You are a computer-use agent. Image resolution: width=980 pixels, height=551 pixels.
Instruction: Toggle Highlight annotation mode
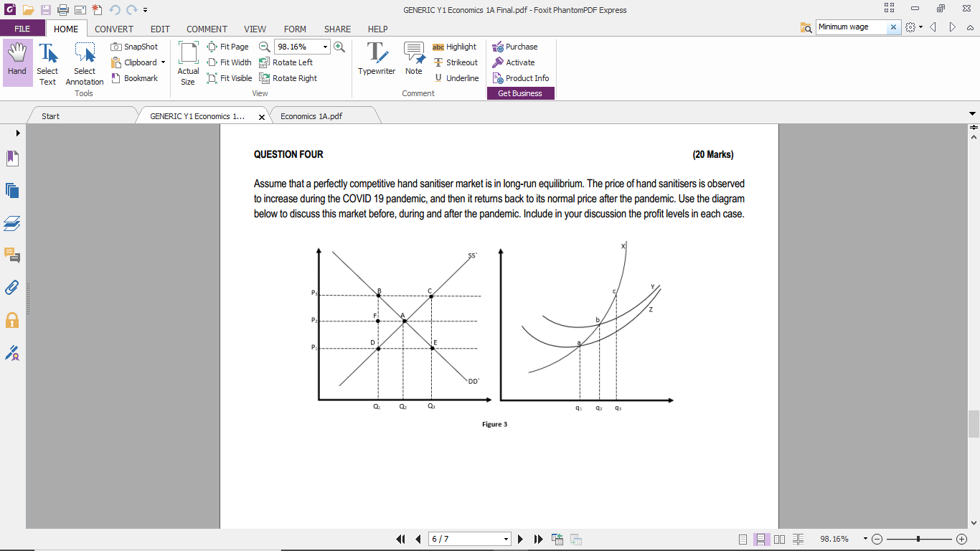(455, 46)
